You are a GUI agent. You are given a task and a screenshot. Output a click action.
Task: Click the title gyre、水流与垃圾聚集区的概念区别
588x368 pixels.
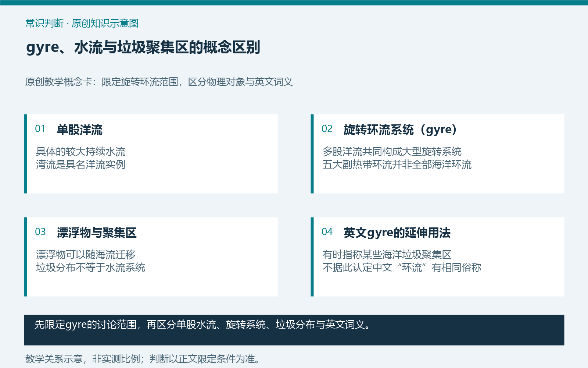click(x=143, y=47)
